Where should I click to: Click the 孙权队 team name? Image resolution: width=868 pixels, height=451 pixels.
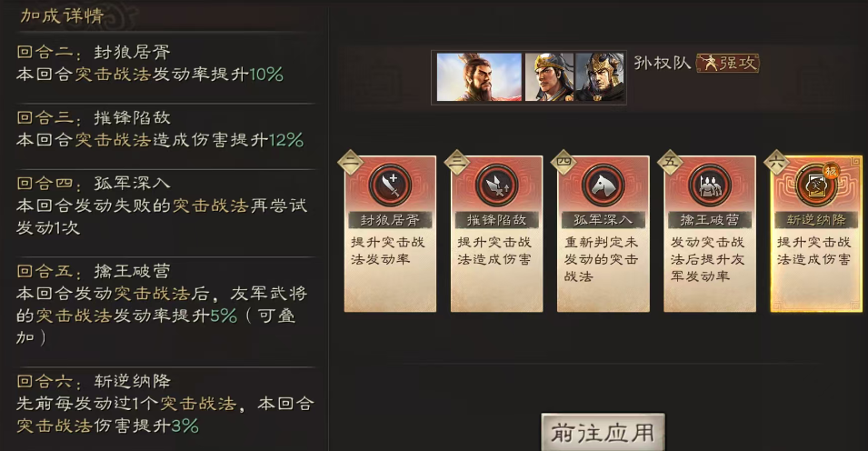tap(663, 63)
